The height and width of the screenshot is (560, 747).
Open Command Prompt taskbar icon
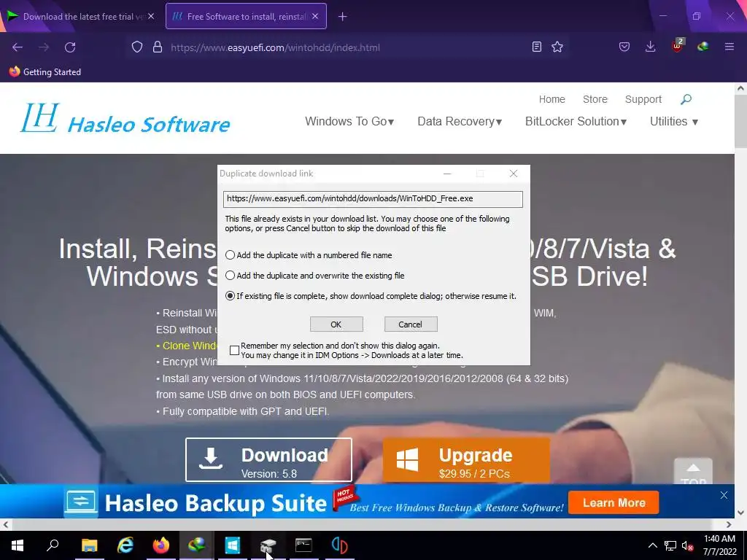pos(303,545)
